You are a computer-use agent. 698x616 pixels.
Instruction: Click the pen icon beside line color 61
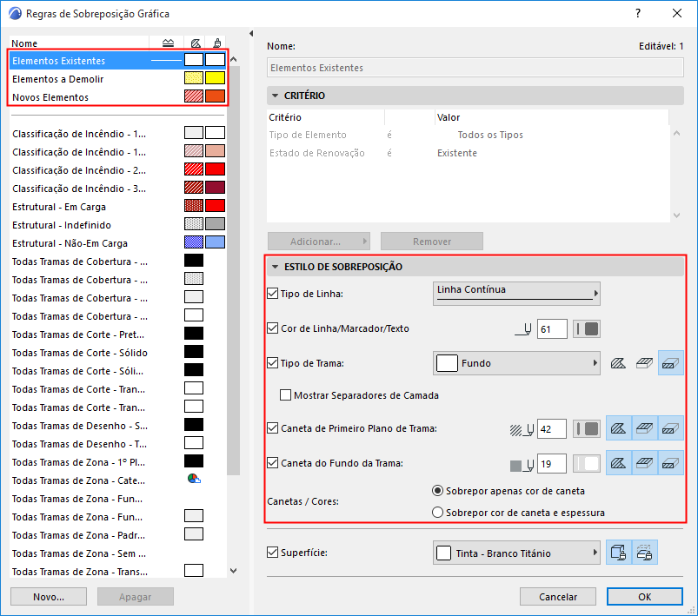pyautogui.click(x=523, y=329)
